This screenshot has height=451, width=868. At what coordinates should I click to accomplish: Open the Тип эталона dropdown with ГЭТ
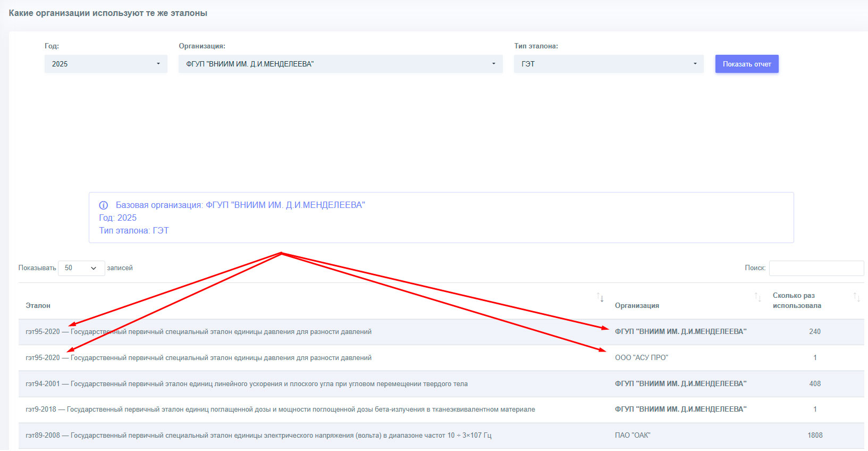pyautogui.click(x=608, y=64)
